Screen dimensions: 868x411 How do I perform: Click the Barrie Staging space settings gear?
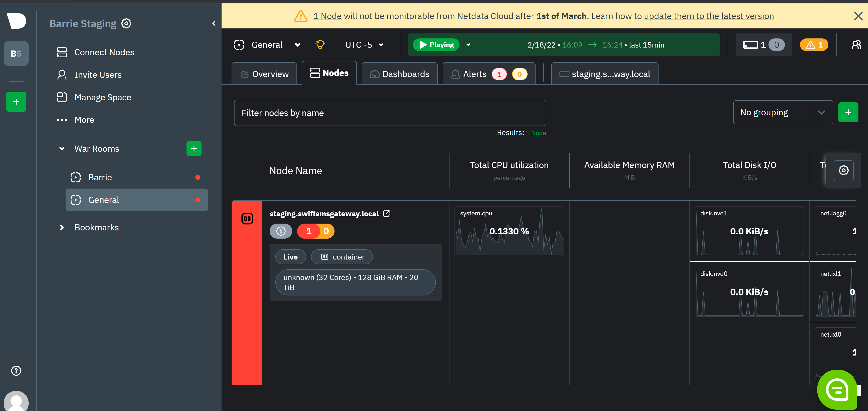pyautogui.click(x=126, y=23)
